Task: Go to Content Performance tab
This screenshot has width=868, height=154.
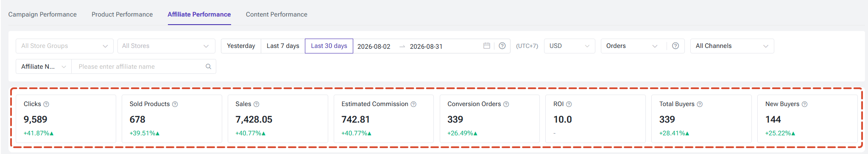Action: (276, 14)
